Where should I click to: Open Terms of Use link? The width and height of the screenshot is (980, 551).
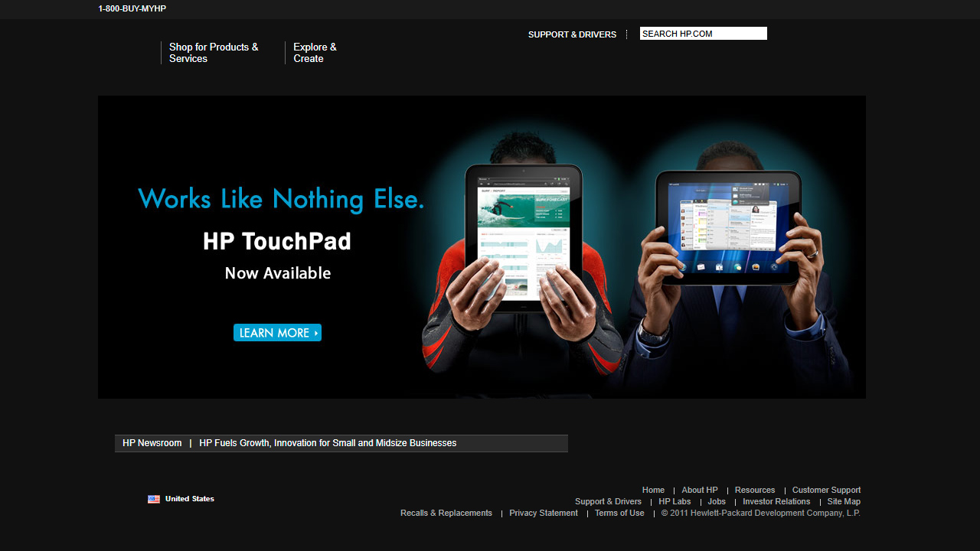[x=619, y=513]
